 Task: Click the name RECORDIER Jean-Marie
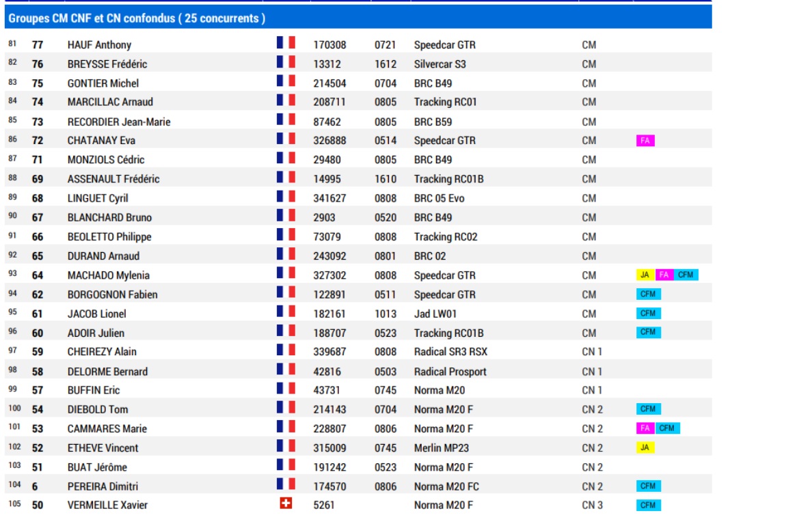coord(119,122)
